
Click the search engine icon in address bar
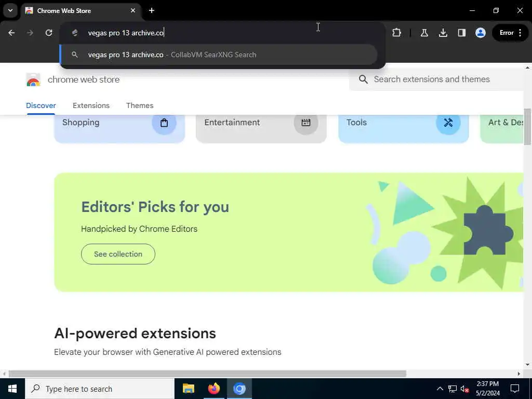click(x=75, y=33)
